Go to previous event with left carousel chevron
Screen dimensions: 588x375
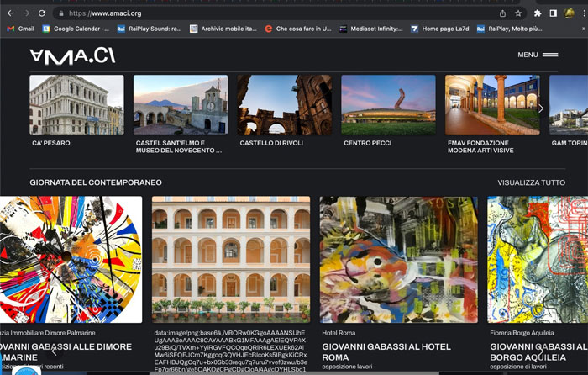pos(55,351)
